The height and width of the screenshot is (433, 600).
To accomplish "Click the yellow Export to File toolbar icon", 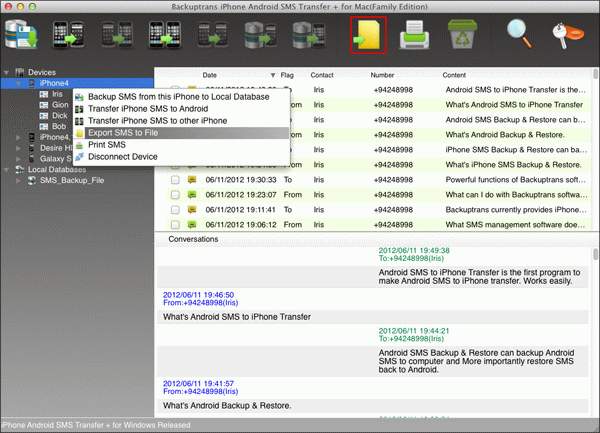I will click(368, 35).
